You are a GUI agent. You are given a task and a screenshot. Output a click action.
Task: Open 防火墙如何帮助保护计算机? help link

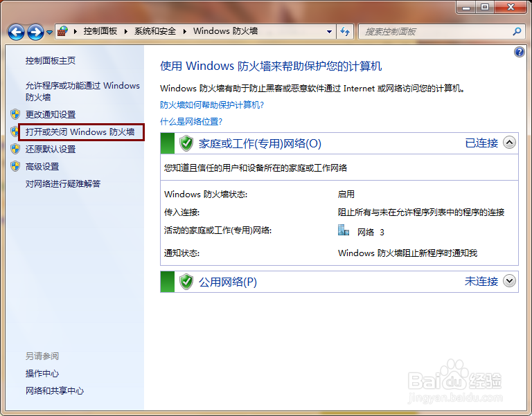click(212, 105)
